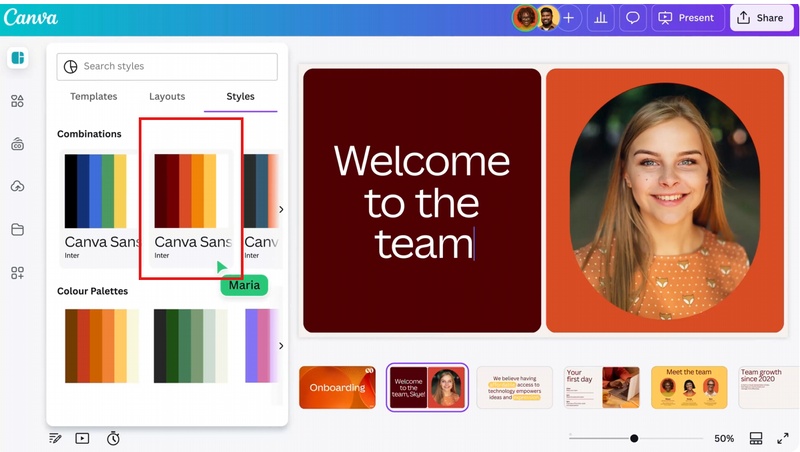
Task: Open the Uploads cloud icon
Action: coord(17,187)
